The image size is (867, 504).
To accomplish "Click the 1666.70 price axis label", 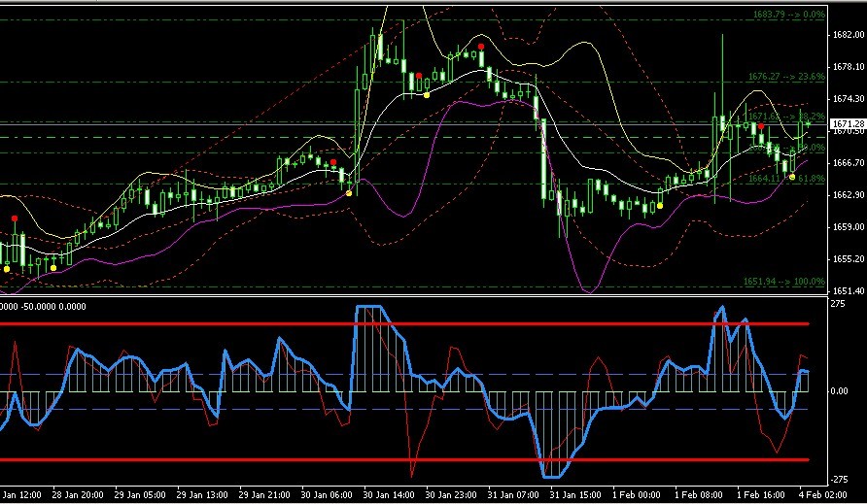I will (x=849, y=163).
